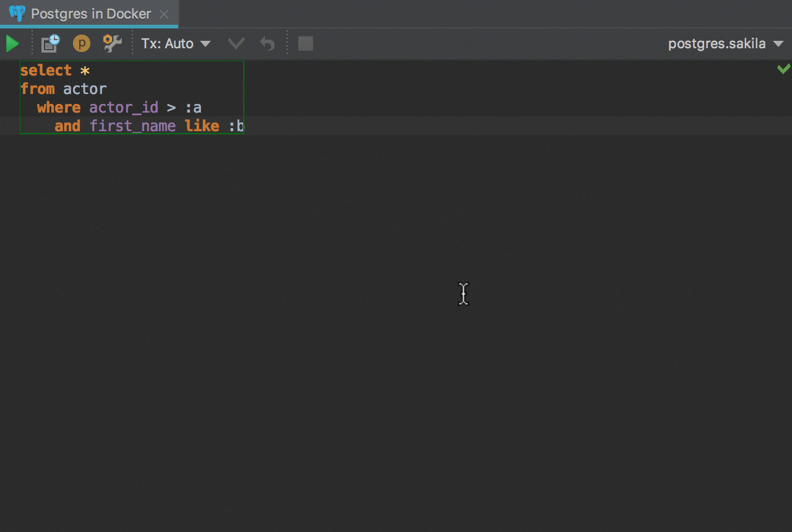
Task: Click the 'like' keyword in the last line
Action: (x=202, y=126)
